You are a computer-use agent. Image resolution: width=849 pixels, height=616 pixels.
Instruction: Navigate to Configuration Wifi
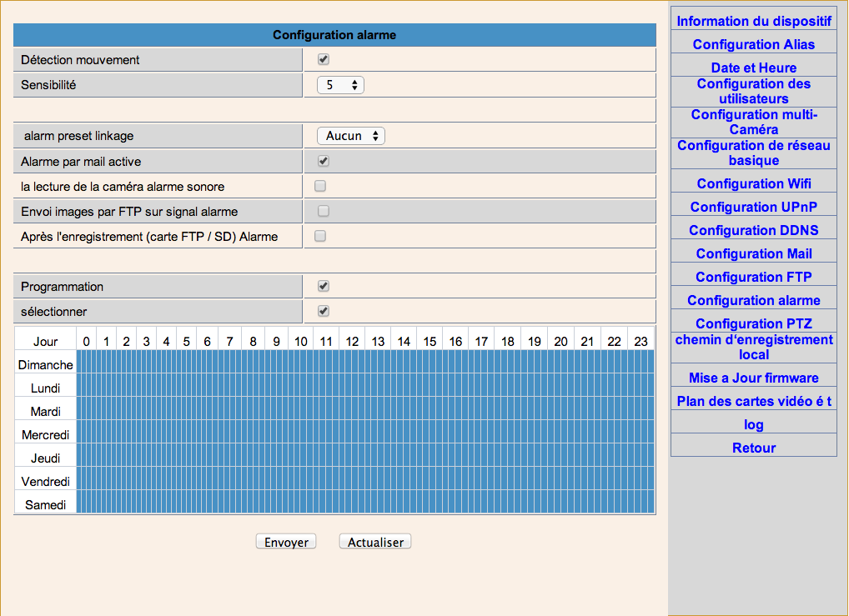click(753, 183)
